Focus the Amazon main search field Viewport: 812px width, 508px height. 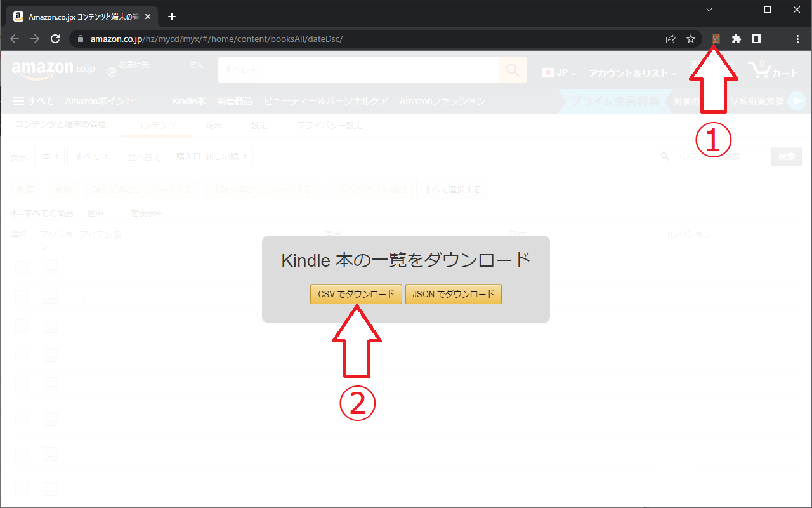[380, 69]
